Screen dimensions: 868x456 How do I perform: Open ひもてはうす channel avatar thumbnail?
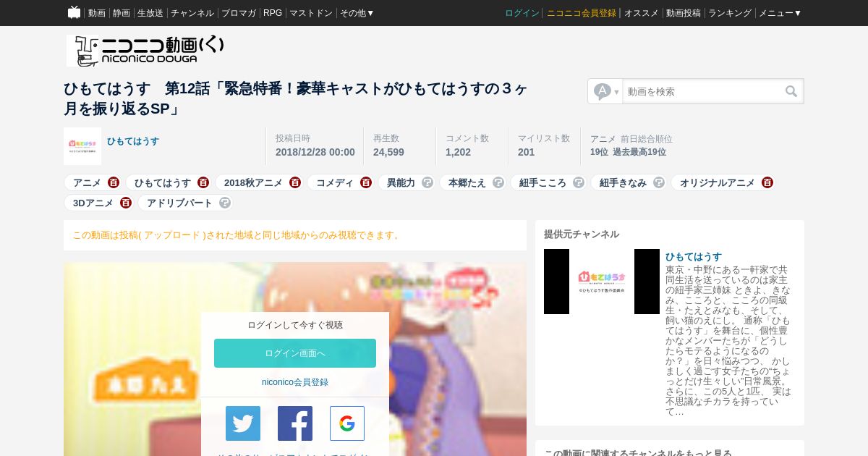coord(82,146)
